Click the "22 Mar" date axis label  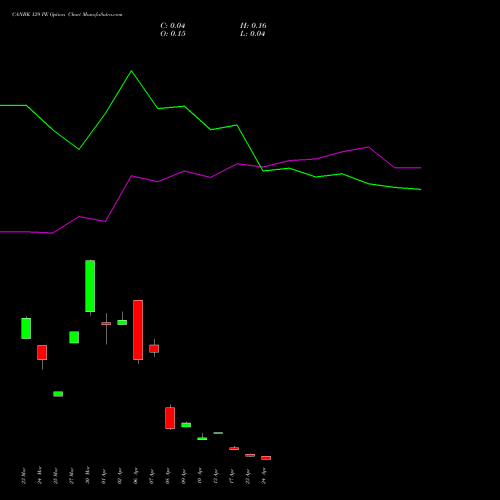(23, 476)
